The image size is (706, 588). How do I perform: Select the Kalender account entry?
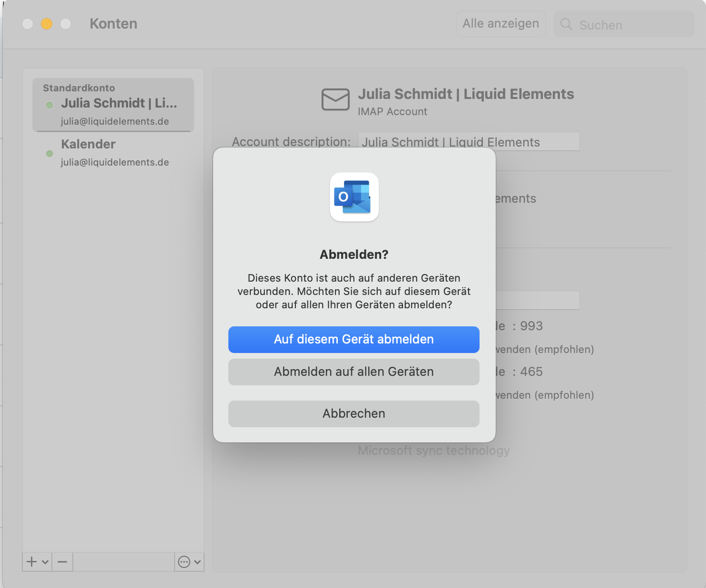[113, 153]
